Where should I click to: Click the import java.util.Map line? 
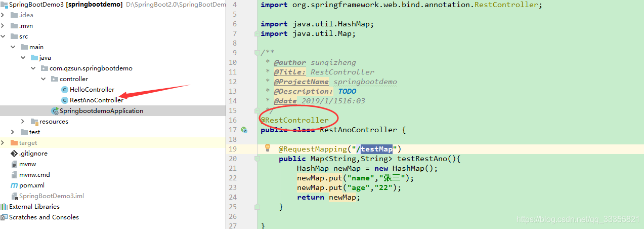308,33
